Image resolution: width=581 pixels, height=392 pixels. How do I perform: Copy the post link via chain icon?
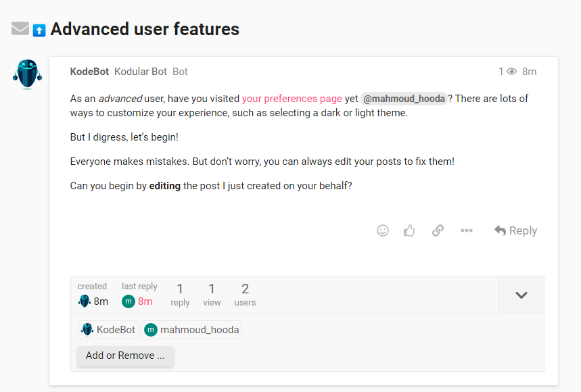(x=438, y=230)
